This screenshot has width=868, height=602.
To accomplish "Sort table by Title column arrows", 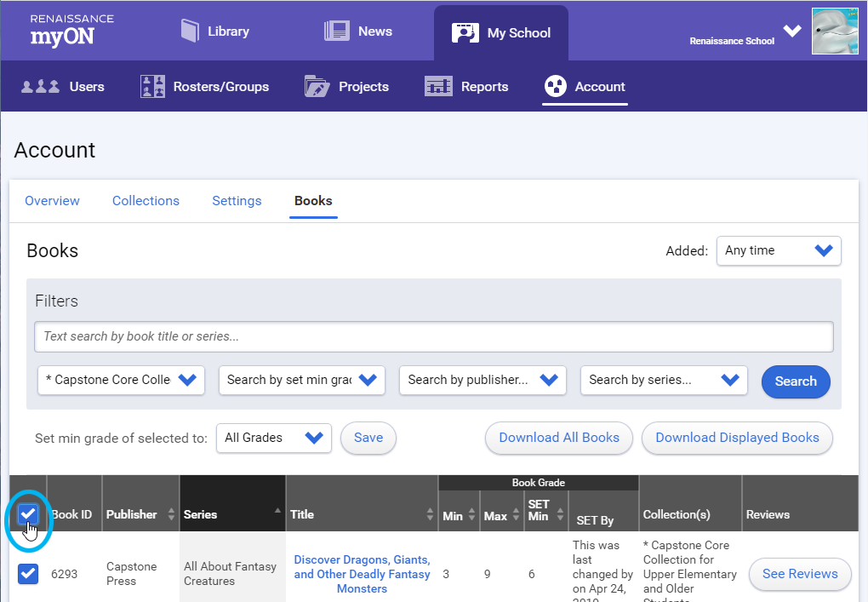I will pyautogui.click(x=430, y=514).
